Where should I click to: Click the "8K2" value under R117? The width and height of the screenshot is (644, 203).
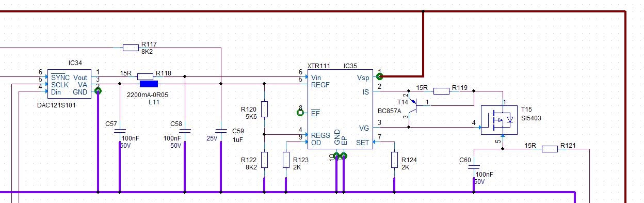pyautogui.click(x=147, y=52)
